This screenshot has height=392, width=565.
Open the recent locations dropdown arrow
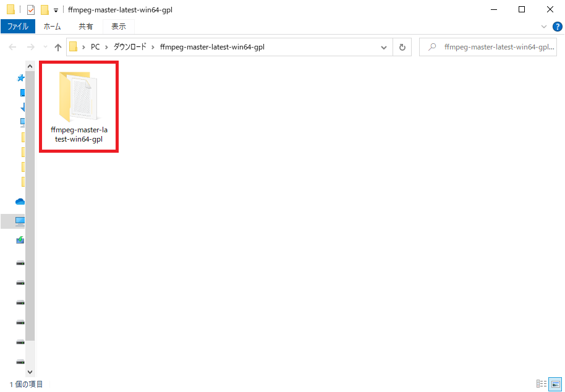45,47
